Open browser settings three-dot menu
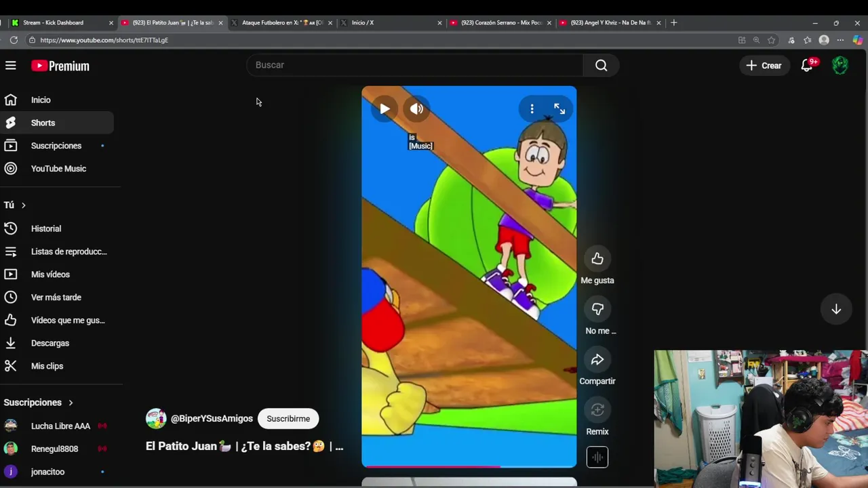The height and width of the screenshot is (488, 868). coord(840,40)
